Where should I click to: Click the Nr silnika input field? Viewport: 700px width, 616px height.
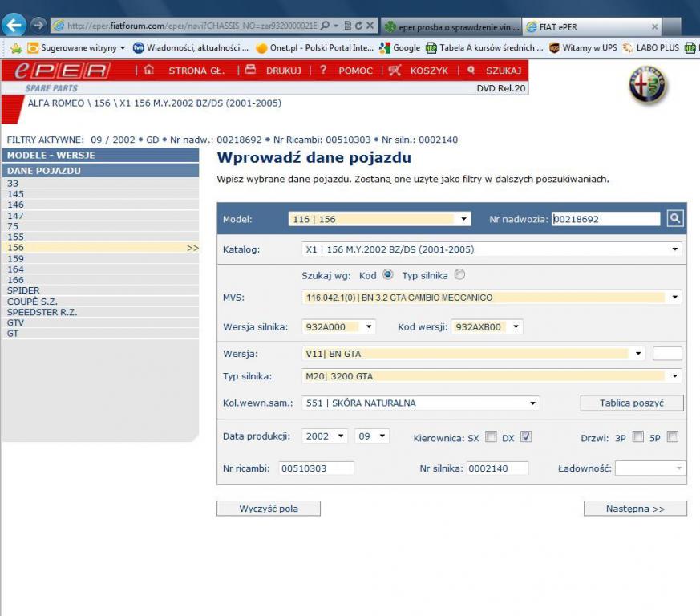tap(497, 468)
